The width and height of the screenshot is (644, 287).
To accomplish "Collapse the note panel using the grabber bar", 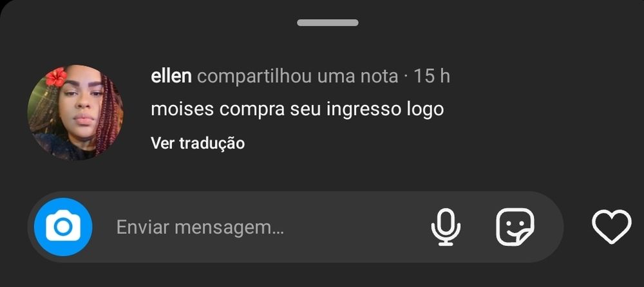I will coord(328,23).
